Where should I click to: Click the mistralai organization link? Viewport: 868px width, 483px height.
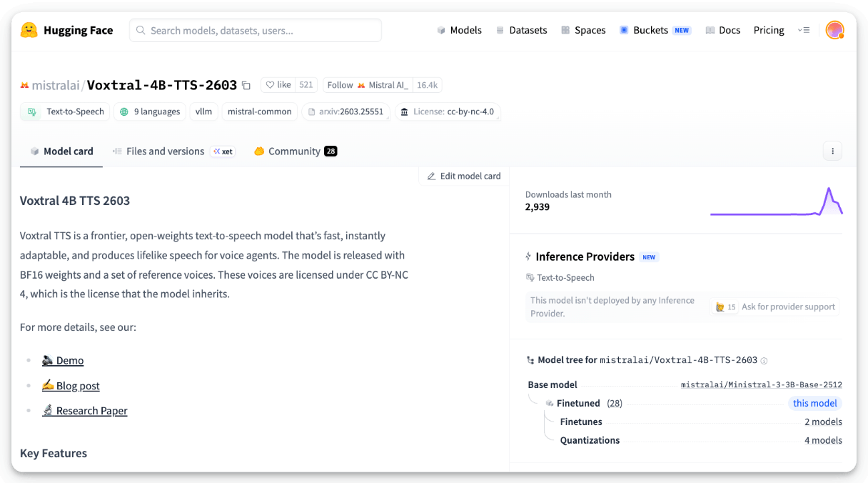56,86
